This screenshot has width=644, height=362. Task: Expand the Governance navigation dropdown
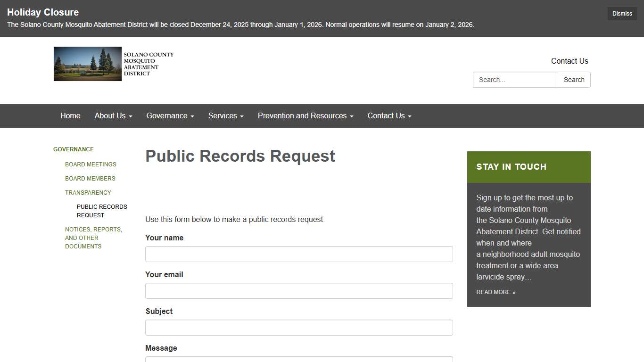click(170, 115)
